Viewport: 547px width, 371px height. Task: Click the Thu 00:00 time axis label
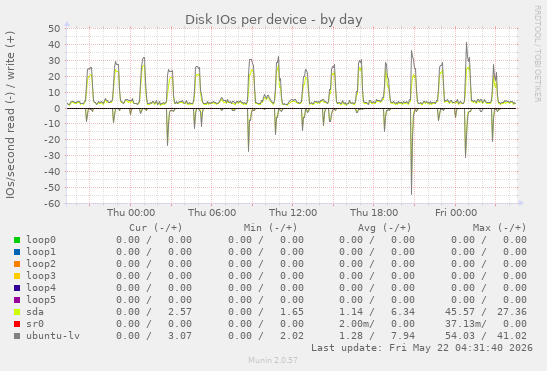131,213
